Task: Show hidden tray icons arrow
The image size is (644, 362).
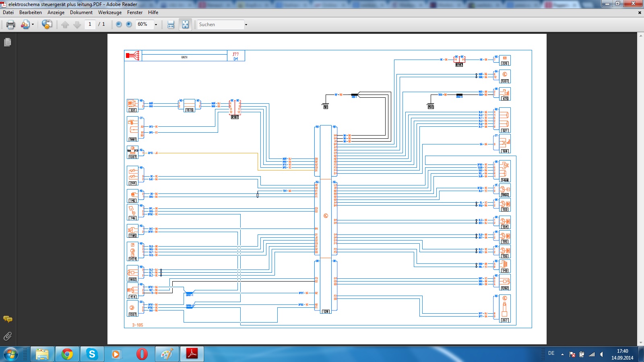Action: (562, 354)
